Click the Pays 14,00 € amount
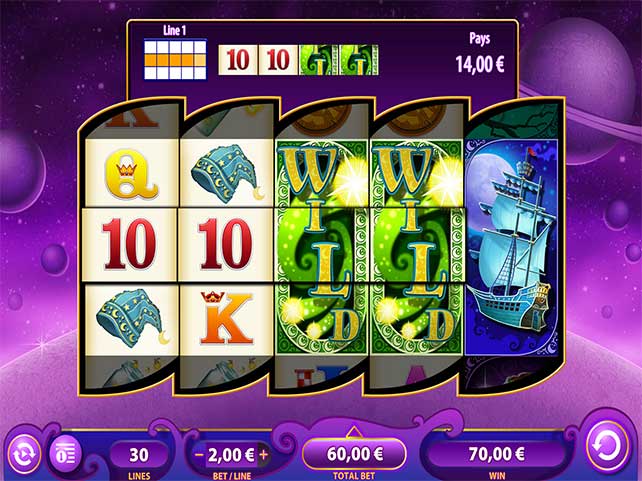The height and width of the screenshot is (481, 642). click(x=479, y=64)
